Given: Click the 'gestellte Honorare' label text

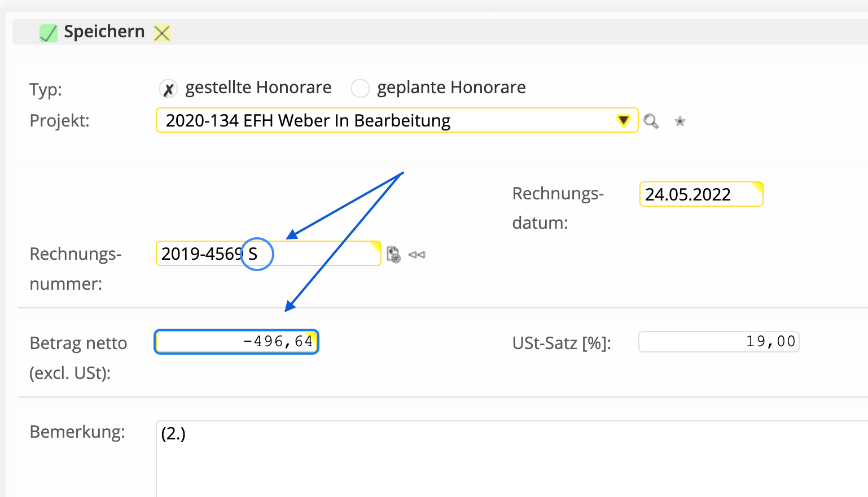Looking at the screenshot, I should (x=258, y=88).
